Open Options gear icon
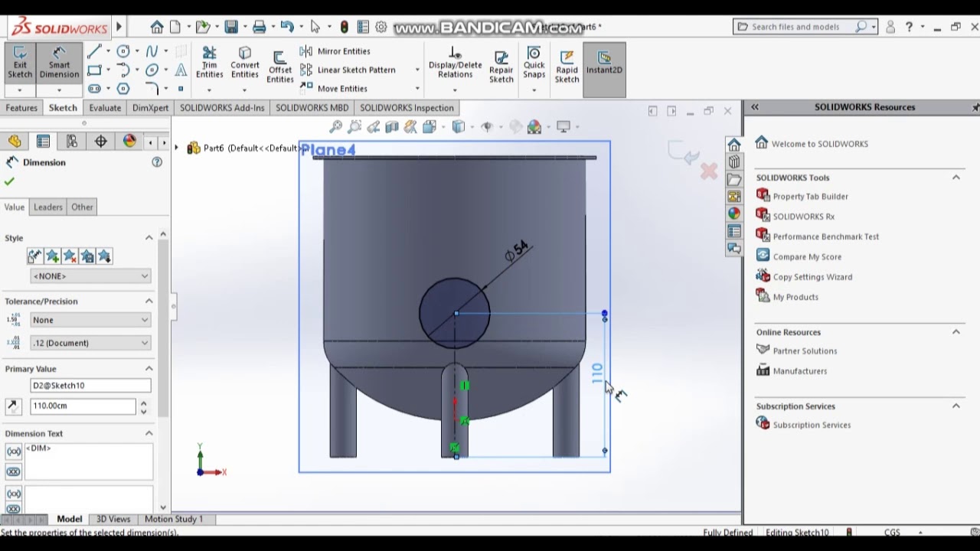 tap(381, 27)
